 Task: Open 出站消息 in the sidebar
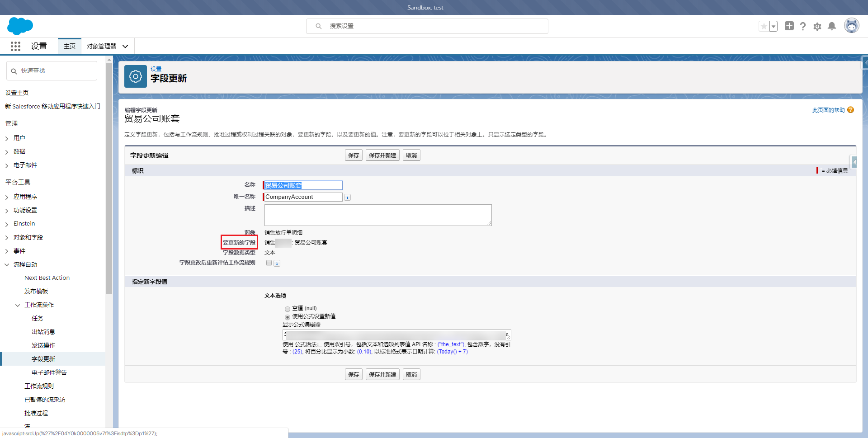[43, 332]
